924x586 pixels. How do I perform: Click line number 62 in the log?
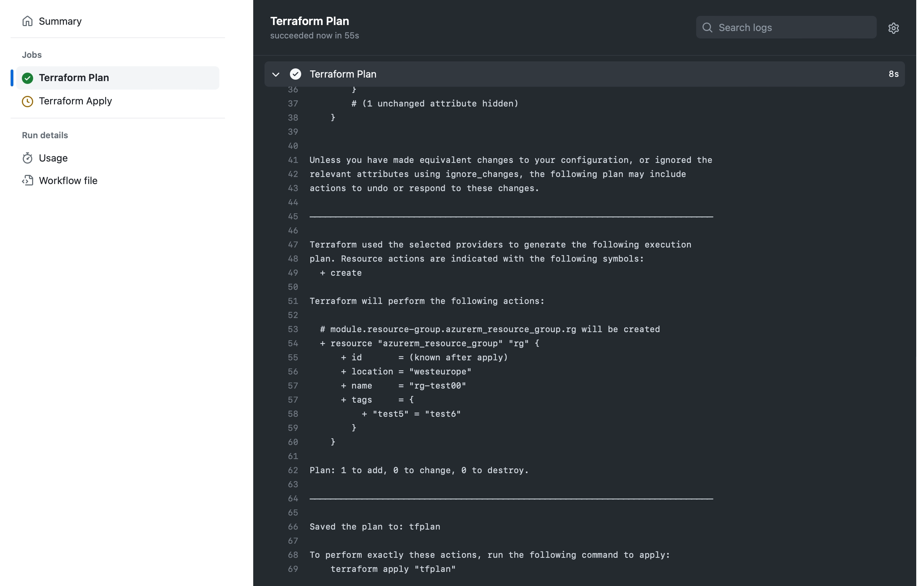[293, 471]
